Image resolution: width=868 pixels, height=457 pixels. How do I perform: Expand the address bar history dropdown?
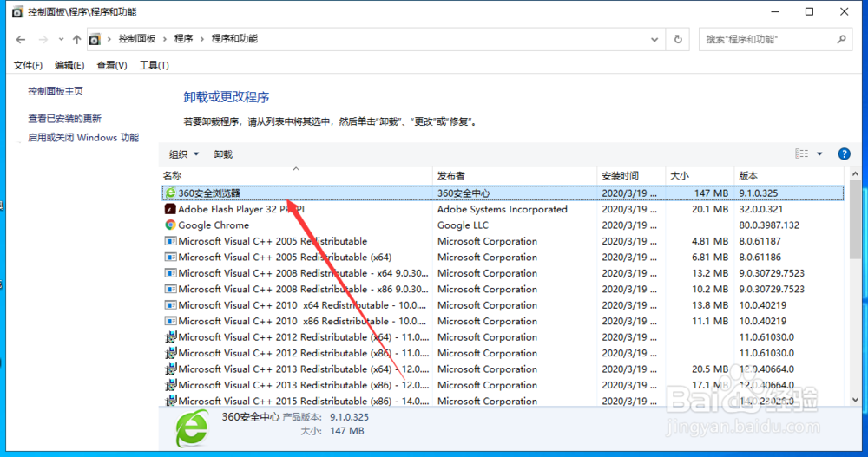click(x=654, y=39)
